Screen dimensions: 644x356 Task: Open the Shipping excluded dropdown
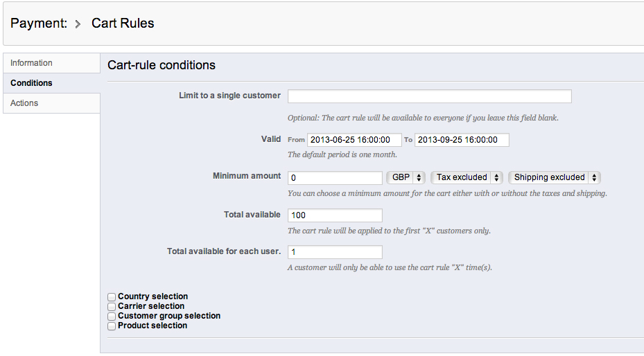point(554,177)
